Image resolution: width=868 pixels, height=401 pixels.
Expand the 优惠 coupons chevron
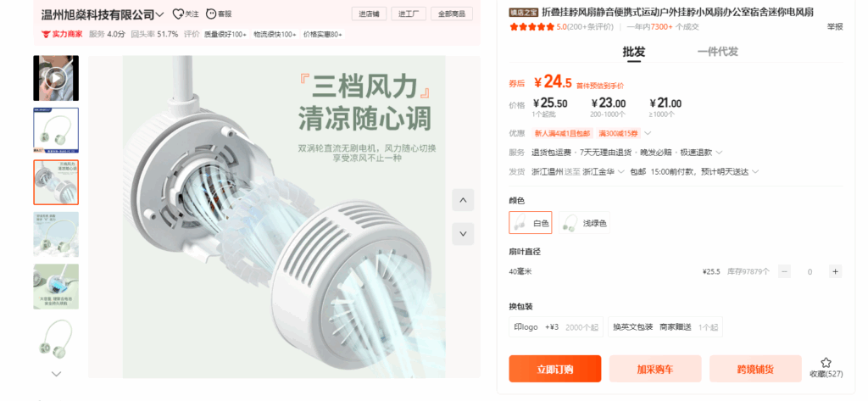648,133
